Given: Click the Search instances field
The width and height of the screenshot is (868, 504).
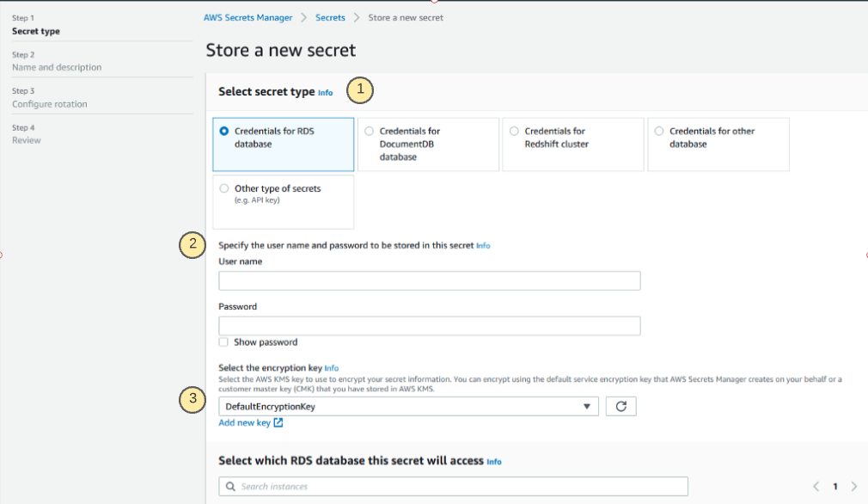Looking at the screenshot, I should (x=453, y=486).
